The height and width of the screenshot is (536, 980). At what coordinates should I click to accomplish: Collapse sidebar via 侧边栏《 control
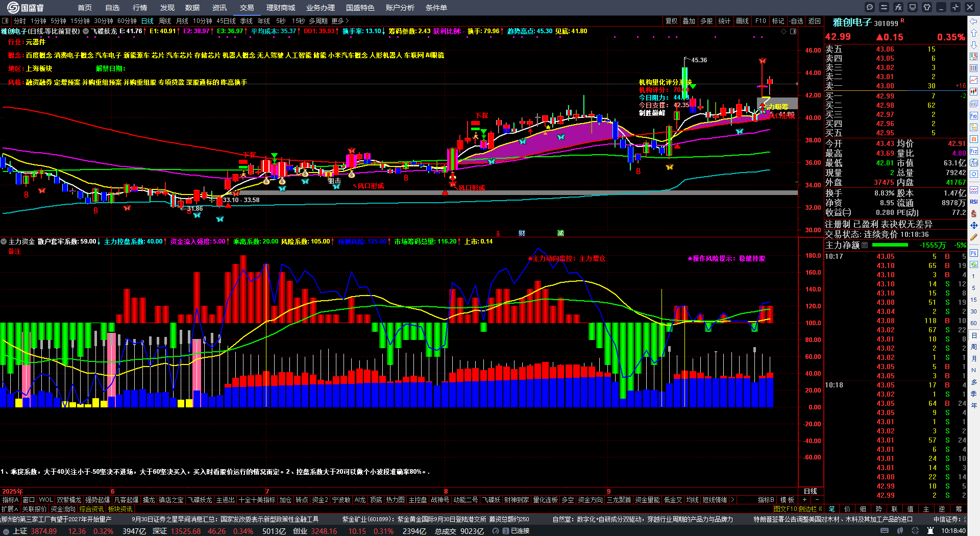point(811,509)
